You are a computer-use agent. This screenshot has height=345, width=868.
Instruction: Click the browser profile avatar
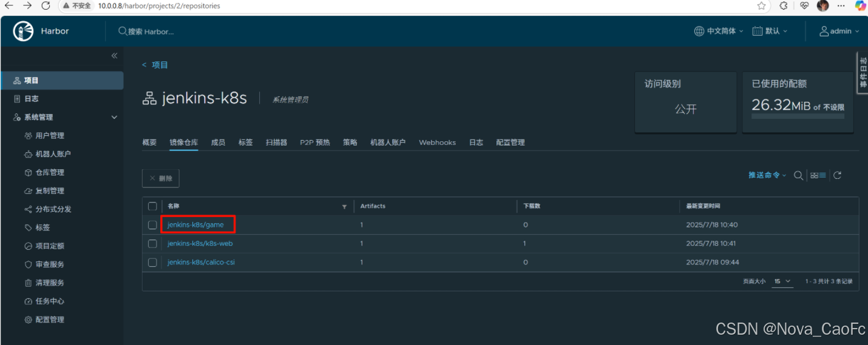click(823, 5)
